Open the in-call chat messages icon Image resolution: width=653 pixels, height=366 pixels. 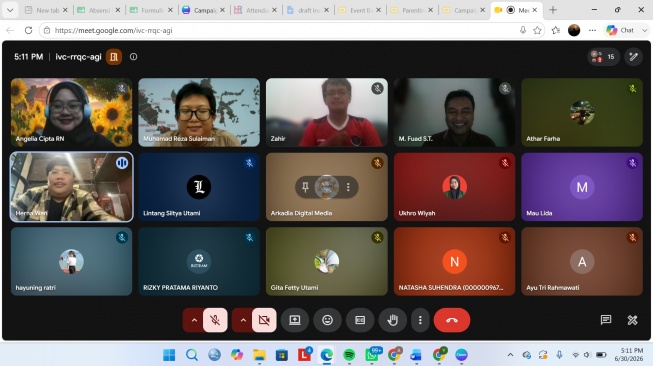coord(606,320)
